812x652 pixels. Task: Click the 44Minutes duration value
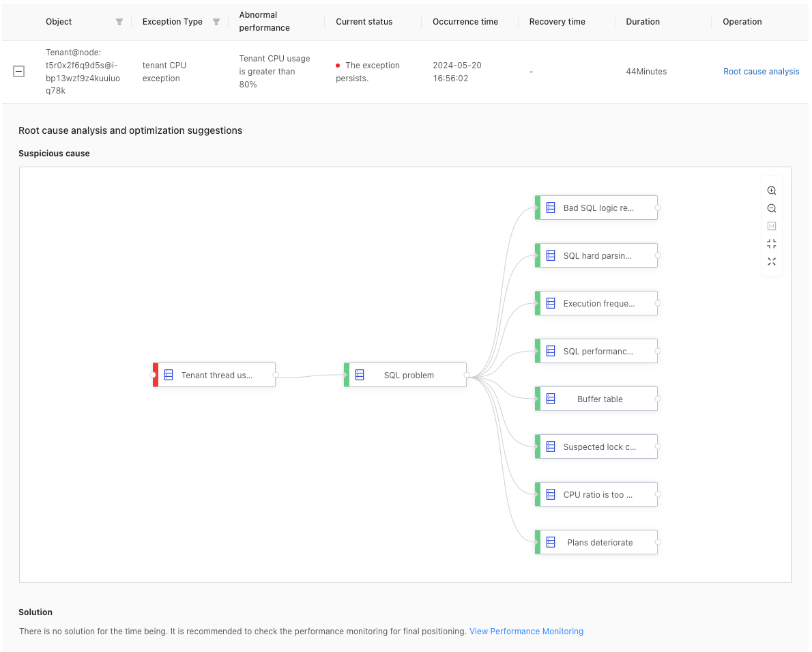pyautogui.click(x=646, y=72)
